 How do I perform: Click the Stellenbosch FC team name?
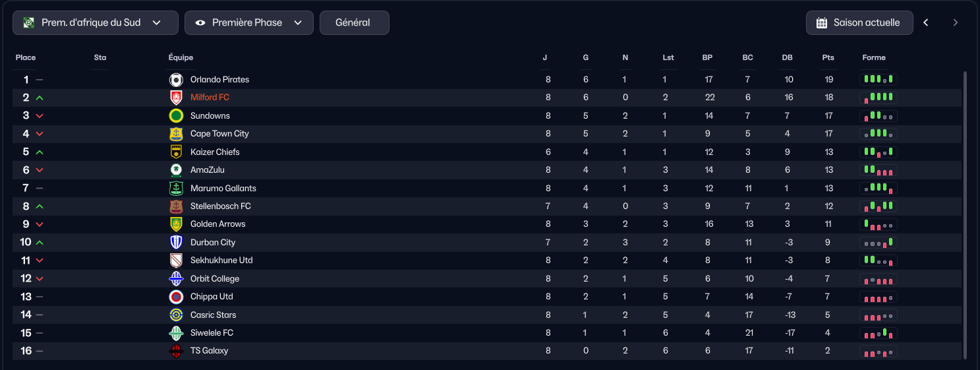click(x=221, y=206)
